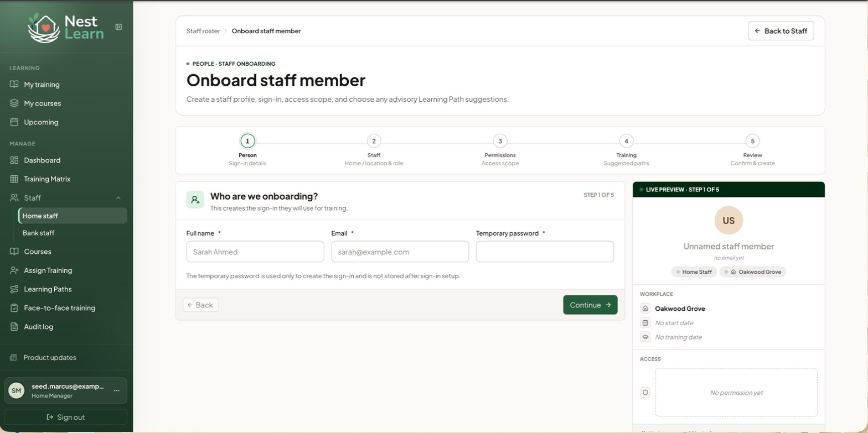Click the Upcoming calendar icon
Viewport: 868px width, 433px height.
[x=14, y=122]
